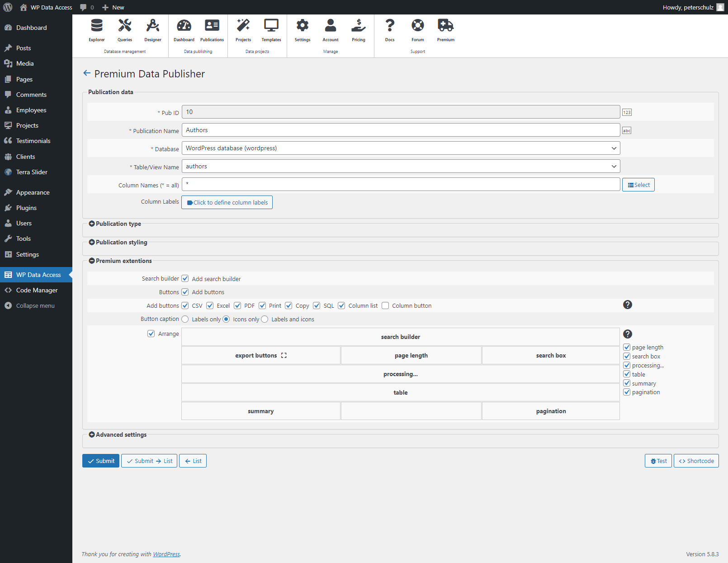Click the blue Submit button

101,461
